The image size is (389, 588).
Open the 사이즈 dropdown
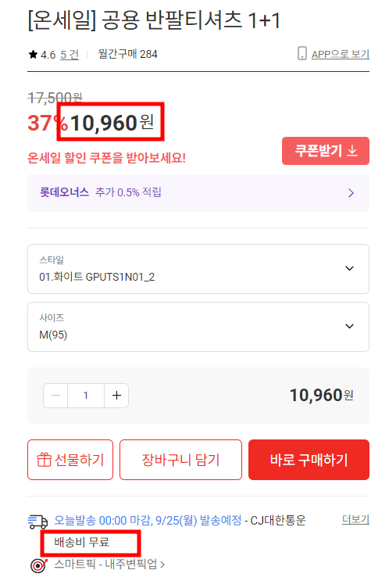click(x=198, y=327)
